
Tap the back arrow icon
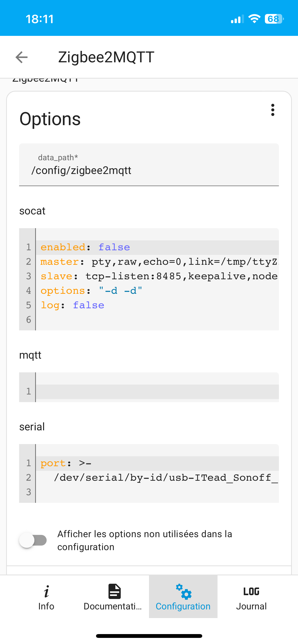[x=22, y=57]
